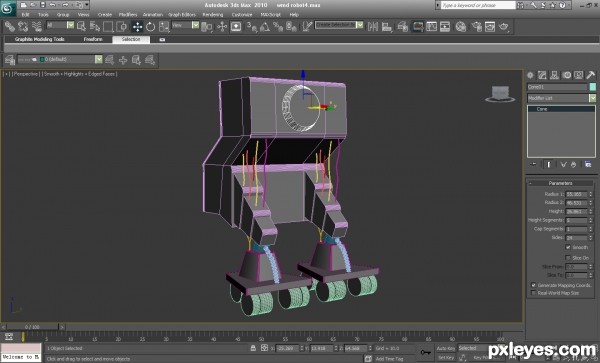Enable the Slice On checkbox

(568, 258)
